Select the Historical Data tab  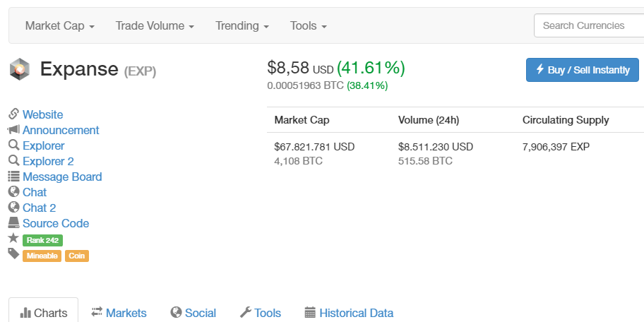349,313
